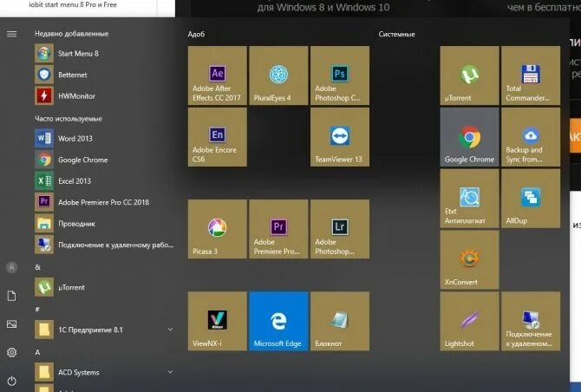The width and height of the screenshot is (581, 392).
Task: Launch Microsoft Edge tile
Action: (278, 321)
